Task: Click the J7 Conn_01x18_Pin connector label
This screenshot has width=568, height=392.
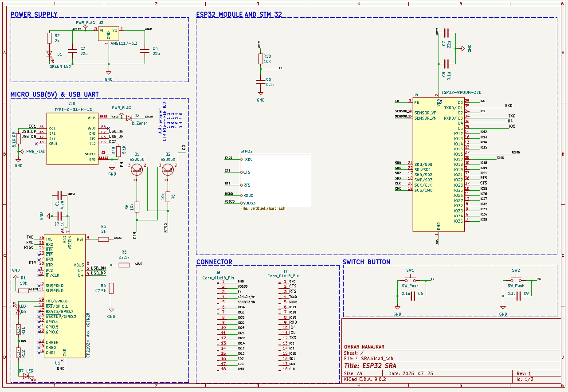Action: [284, 273]
